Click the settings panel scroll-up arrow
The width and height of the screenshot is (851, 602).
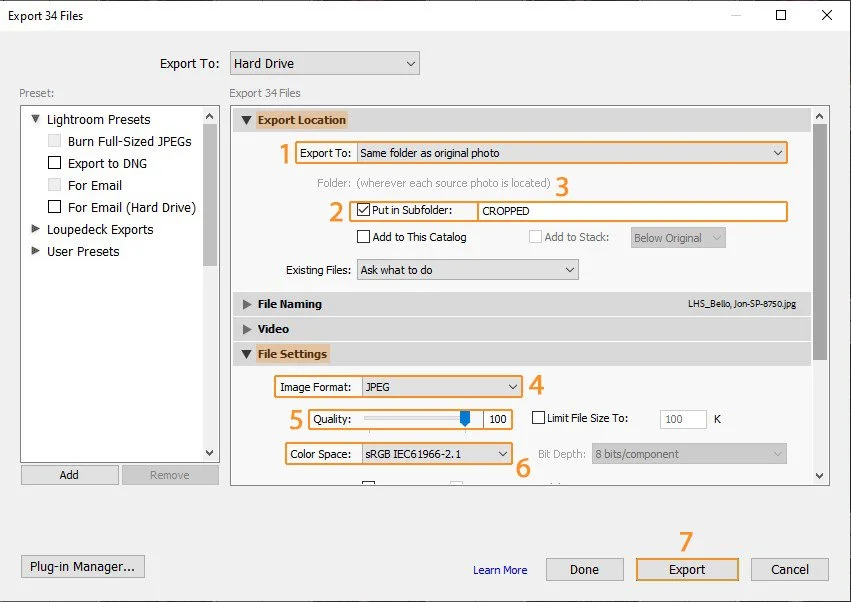point(820,116)
